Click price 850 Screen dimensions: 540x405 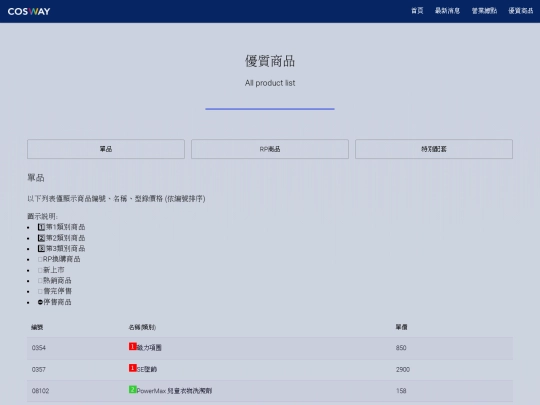pos(401,348)
